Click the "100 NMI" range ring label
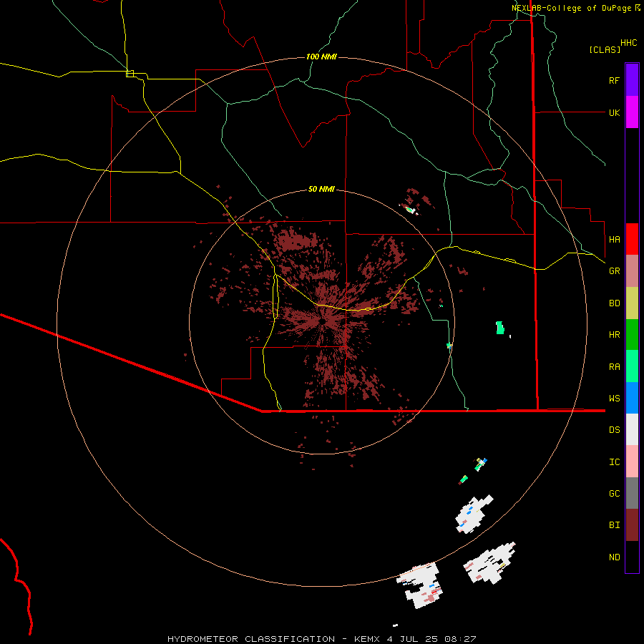 point(321,57)
